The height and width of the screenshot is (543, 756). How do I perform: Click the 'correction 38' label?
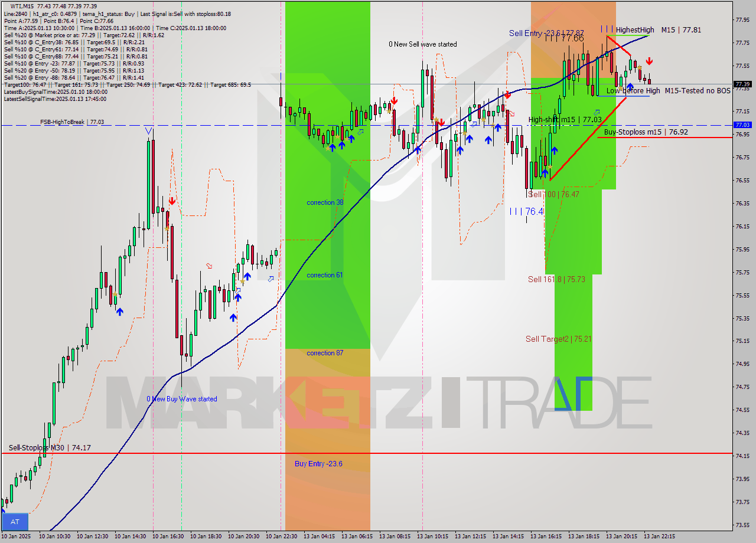pyautogui.click(x=325, y=202)
